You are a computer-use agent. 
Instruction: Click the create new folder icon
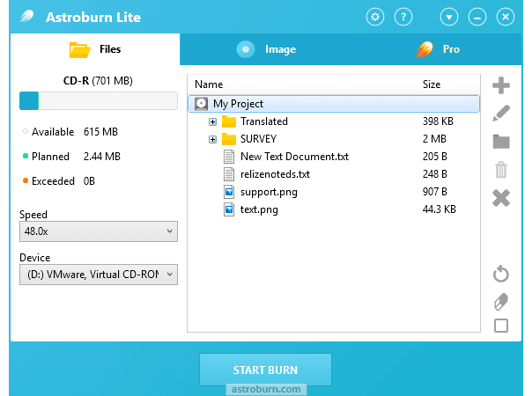click(501, 141)
